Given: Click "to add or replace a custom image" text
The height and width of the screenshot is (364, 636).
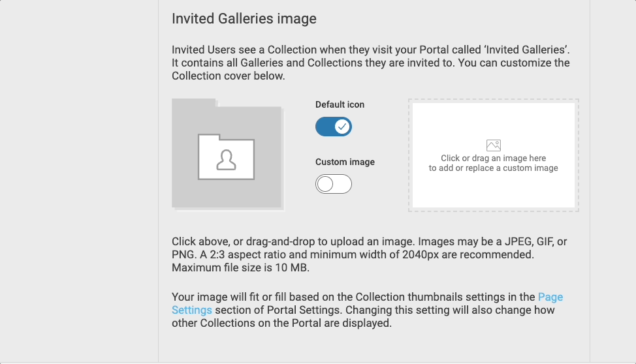Looking at the screenshot, I should (x=493, y=168).
